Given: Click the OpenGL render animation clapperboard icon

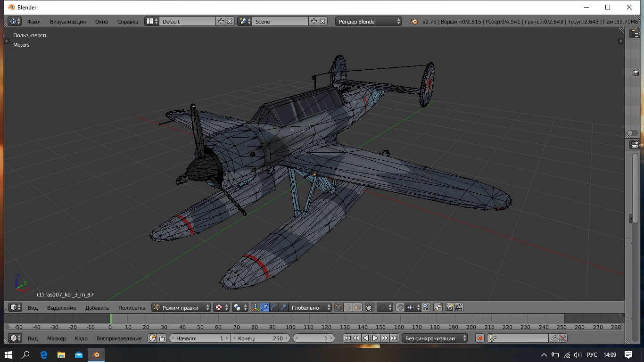Looking at the screenshot, I should tap(458, 307).
